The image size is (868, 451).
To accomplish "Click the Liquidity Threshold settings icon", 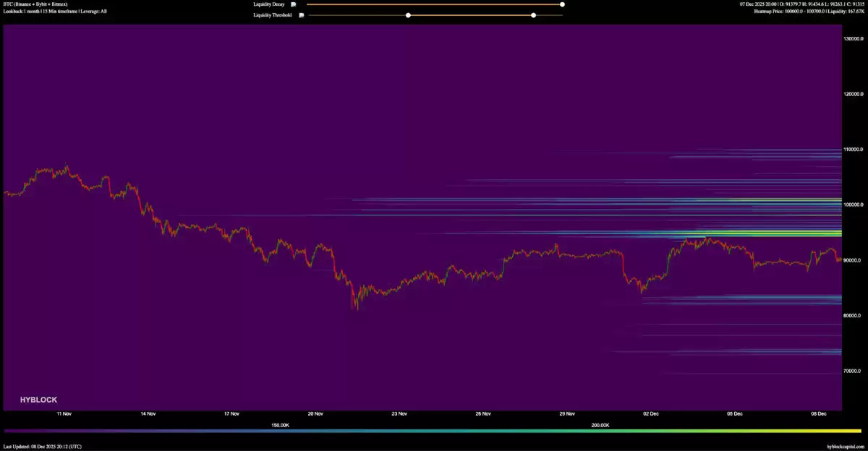I will coord(302,15).
